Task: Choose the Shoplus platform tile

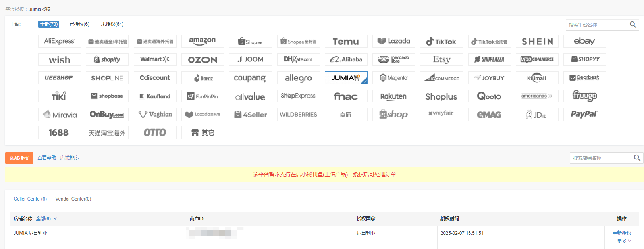Action: (442, 96)
